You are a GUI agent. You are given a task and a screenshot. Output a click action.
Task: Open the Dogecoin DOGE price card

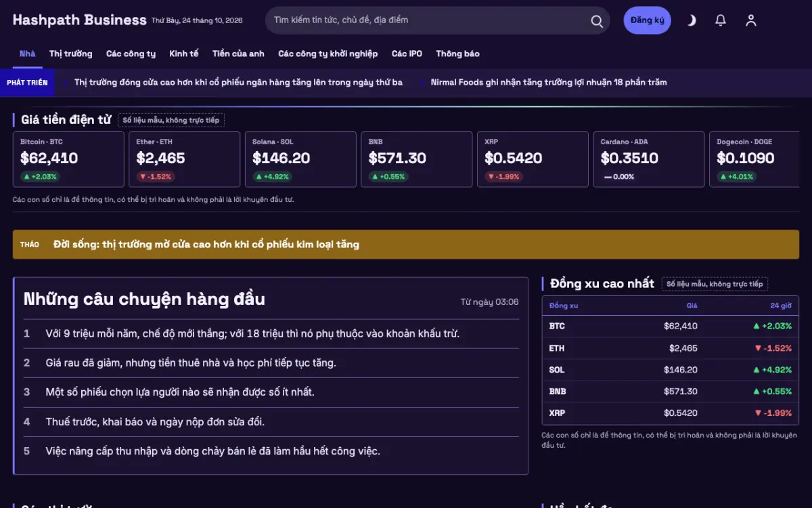tap(754, 159)
